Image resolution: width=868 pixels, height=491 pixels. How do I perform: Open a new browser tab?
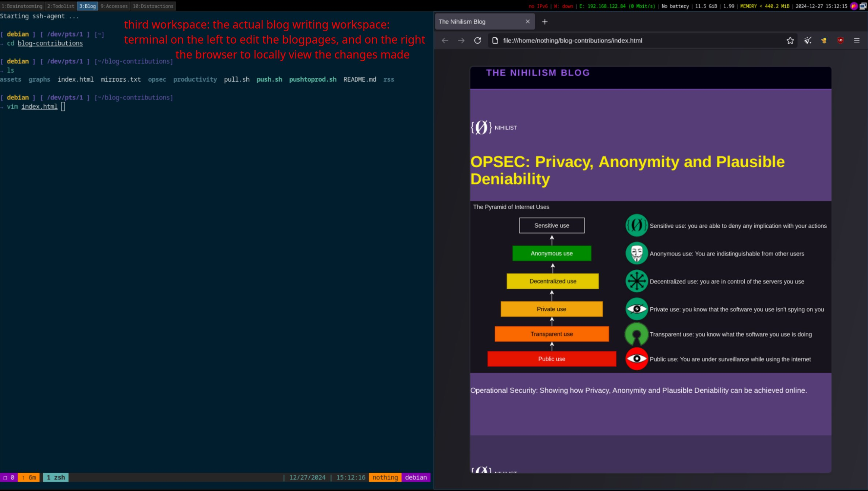(545, 22)
